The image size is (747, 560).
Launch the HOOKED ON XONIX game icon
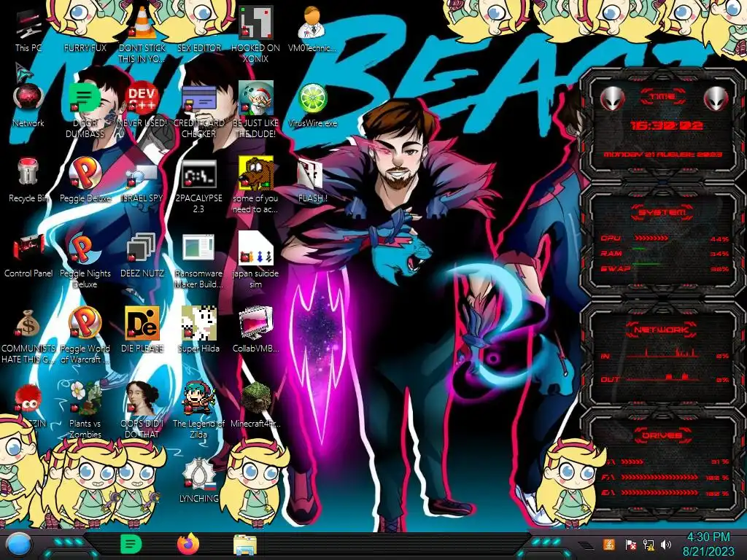point(256,35)
